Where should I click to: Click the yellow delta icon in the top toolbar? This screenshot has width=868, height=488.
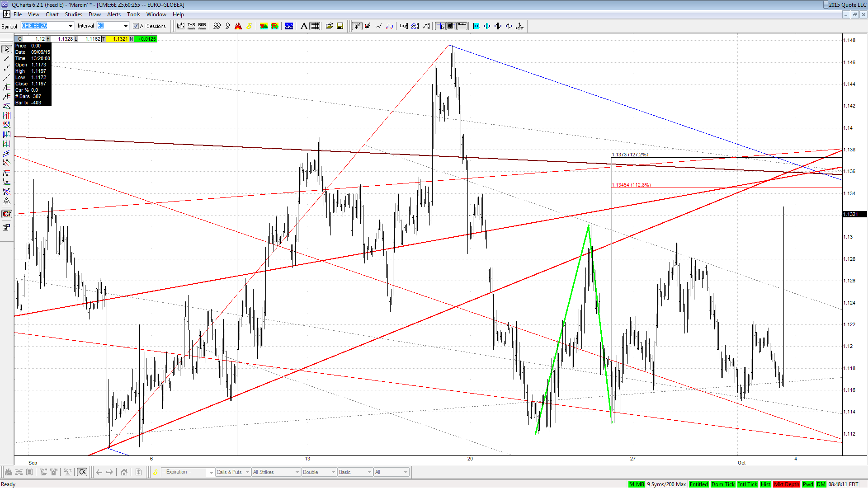pos(249,26)
